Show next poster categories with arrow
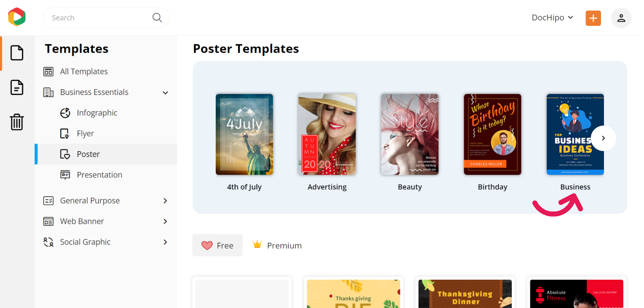The width and height of the screenshot is (644, 308). [x=603, y=138]
